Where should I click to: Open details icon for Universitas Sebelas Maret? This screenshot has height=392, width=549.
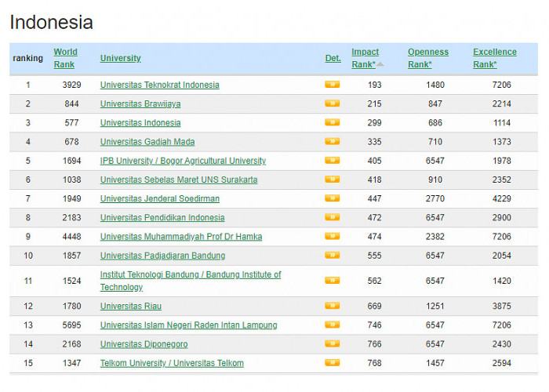pos(332,180)
